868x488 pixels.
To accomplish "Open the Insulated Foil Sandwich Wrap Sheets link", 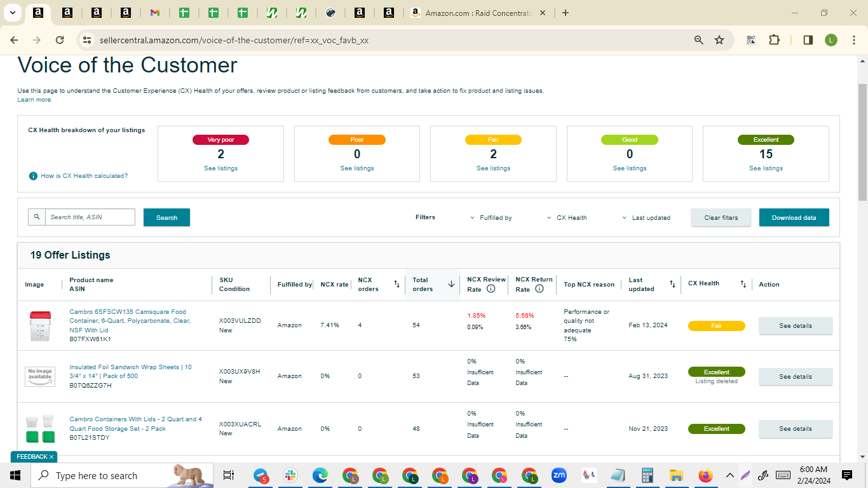I will coord(130,372).
